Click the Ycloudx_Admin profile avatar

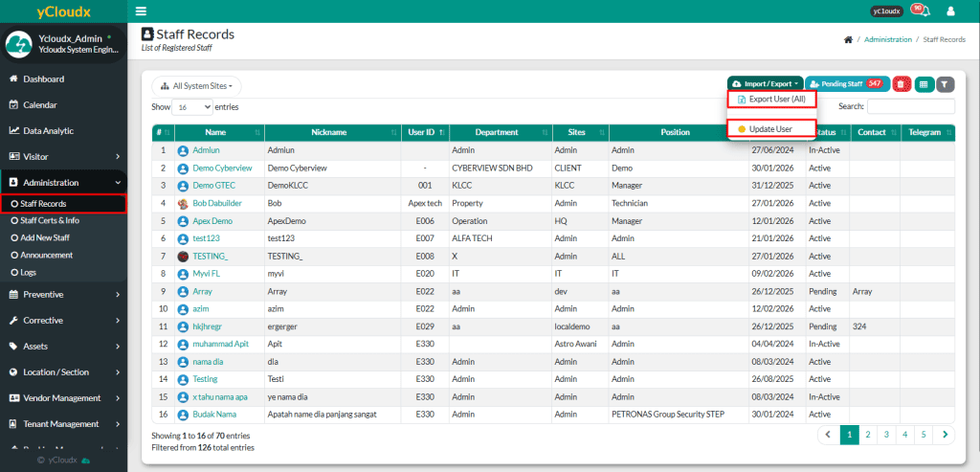(x=18, y=44)
